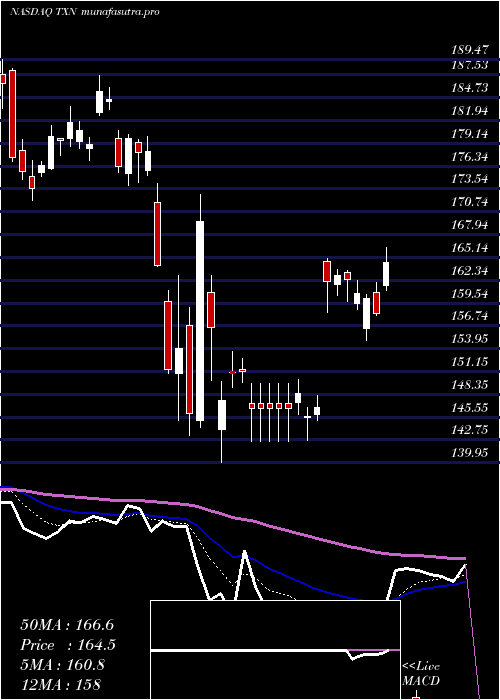This screenshot has width=500, height=700.
Task: Click the 162.34 price level label
Action: (469, 271)
